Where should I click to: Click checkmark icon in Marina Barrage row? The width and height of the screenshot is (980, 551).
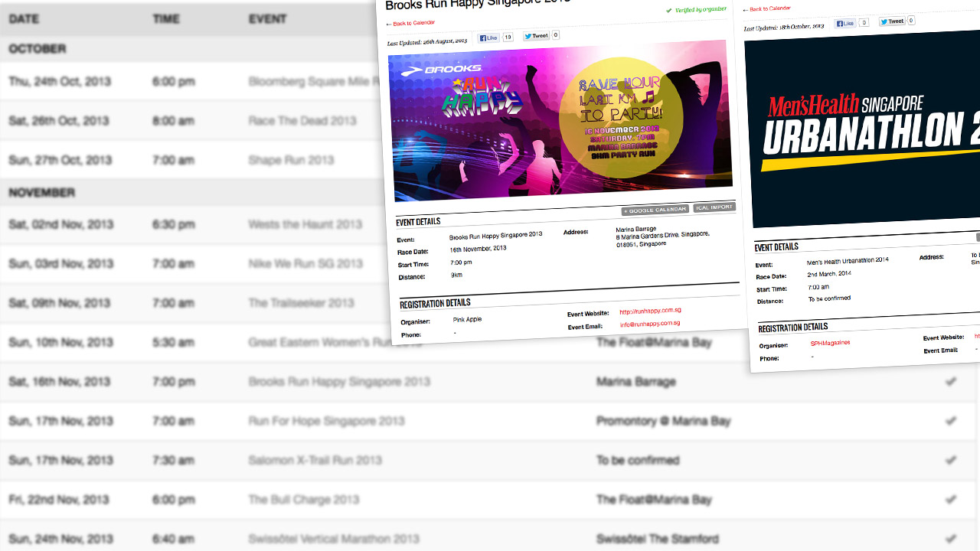pyautogui.click(x=951, y=381)
